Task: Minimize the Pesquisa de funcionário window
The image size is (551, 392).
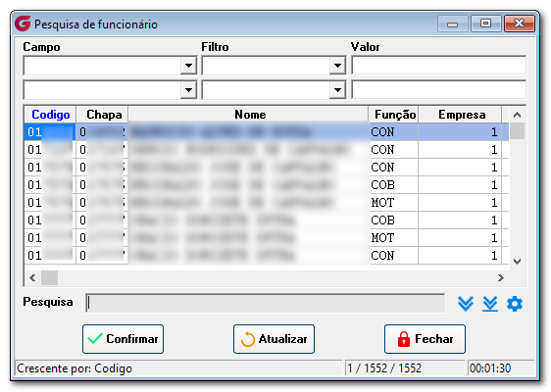Action: (453, 24)
